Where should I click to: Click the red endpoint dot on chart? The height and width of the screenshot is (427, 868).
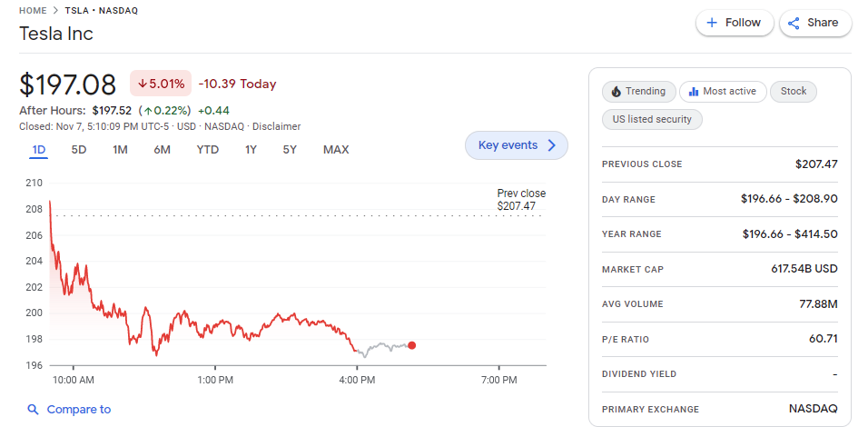[411, 345]
